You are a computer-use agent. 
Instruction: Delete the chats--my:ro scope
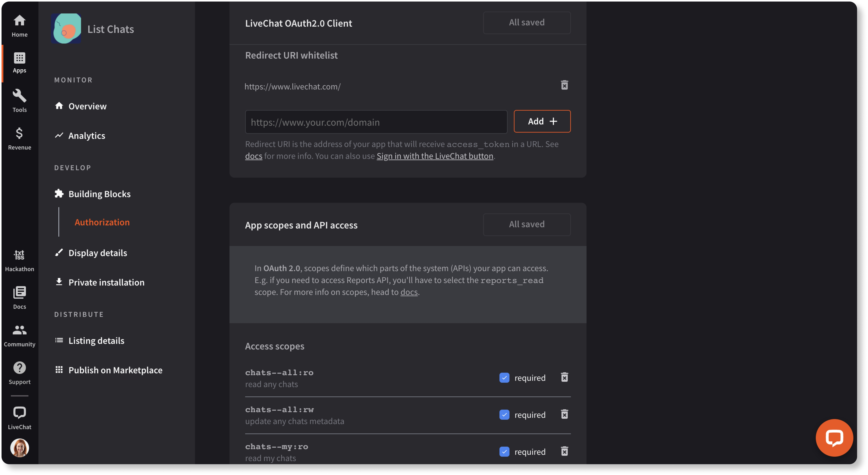pos(564,451)
